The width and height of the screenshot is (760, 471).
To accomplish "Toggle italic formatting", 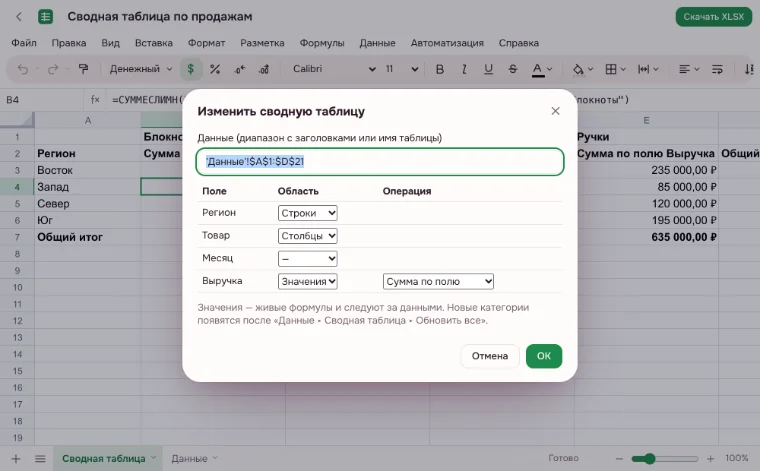I will [464, 69].
